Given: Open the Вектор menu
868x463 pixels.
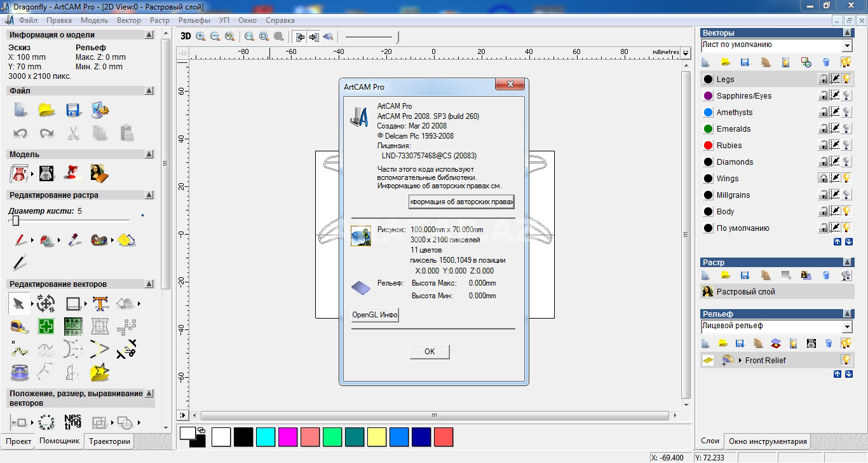Looking at the screenshot, I should (129, 20).
